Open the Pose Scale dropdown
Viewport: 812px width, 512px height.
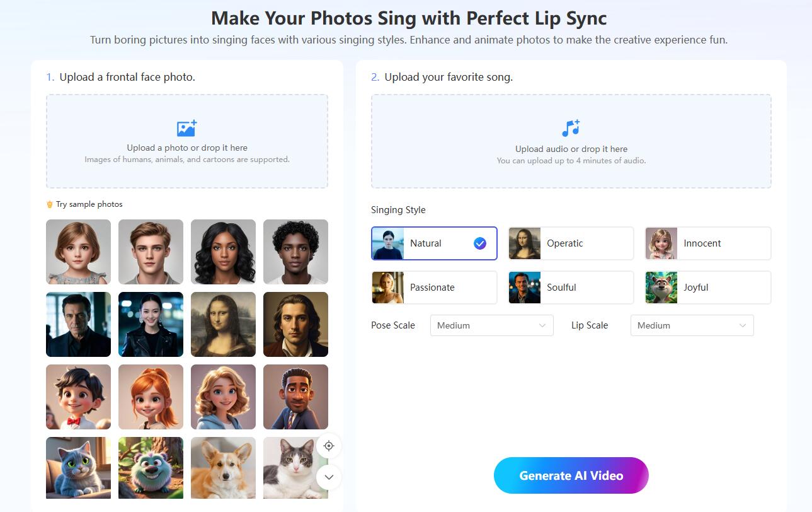pos(491,325)
